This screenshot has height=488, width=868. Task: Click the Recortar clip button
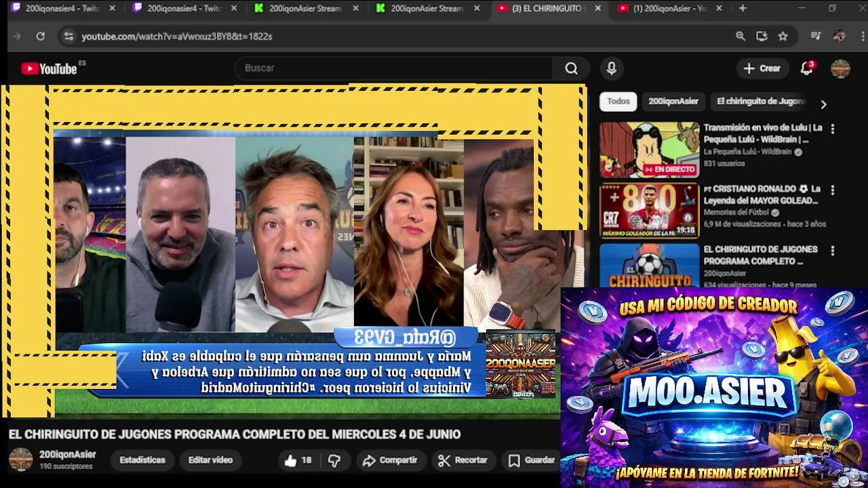click(463, 460)
